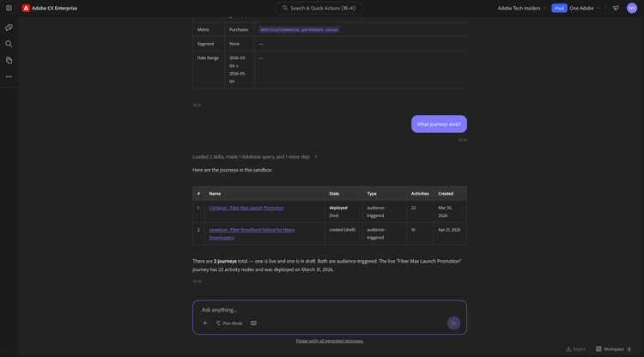Image resolution: width=644 pixels, height=357 pixels.
Task: Click the send arrow button
Action: (454, 323)
